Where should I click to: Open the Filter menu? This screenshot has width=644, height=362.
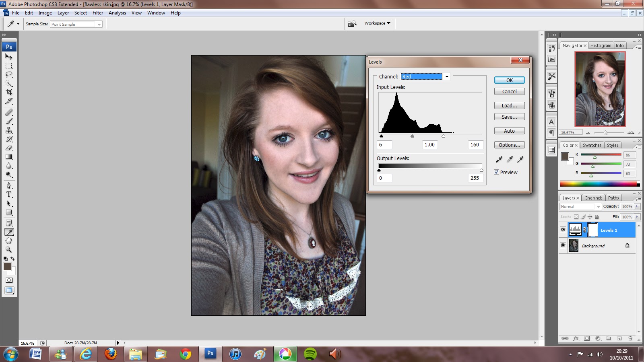pos(98,13)
